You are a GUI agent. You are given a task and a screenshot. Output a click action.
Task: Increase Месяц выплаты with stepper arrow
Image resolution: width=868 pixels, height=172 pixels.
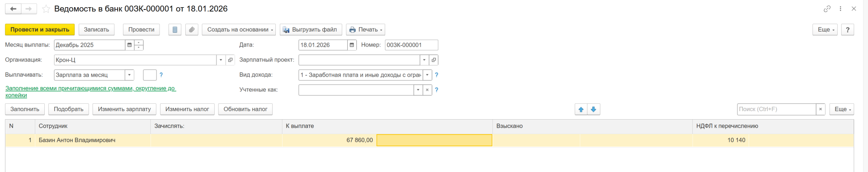pos(139,42)
